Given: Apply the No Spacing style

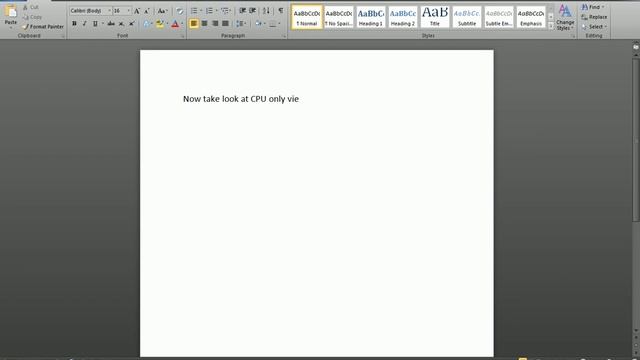Looking at the screenshot, I should 339,17.
